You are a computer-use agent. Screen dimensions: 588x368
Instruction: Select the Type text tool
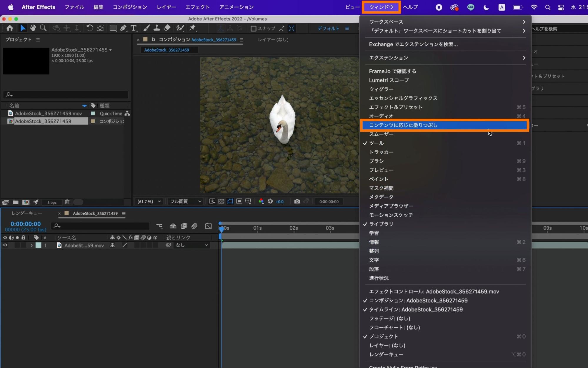[x=134, y=28]
